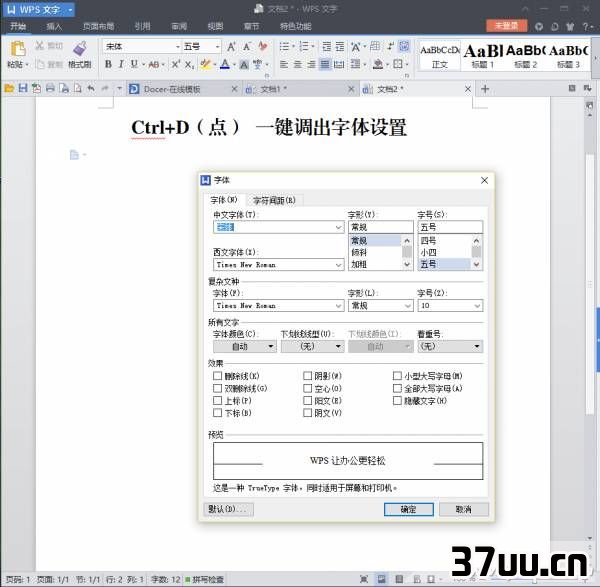Image resolution: width=600 pixels, height=587 pixels.
Task: Open the 字体颜色 color picker
Action: (245, 347)
